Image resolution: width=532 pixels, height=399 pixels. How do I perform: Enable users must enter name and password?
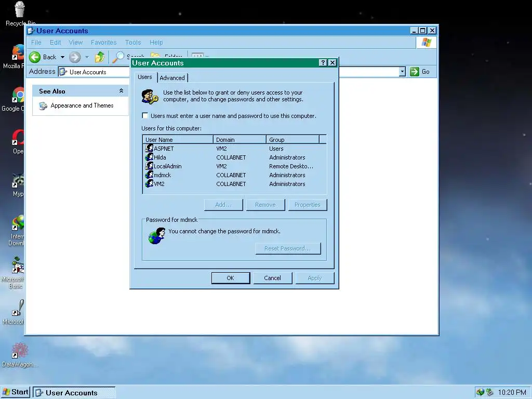(145, 116)
